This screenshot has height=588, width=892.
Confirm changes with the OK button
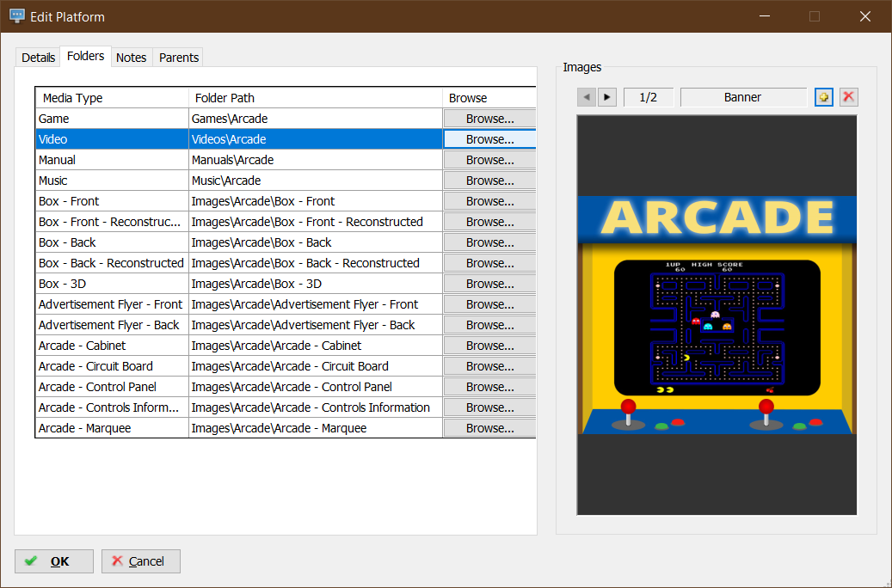click(54, 561)
